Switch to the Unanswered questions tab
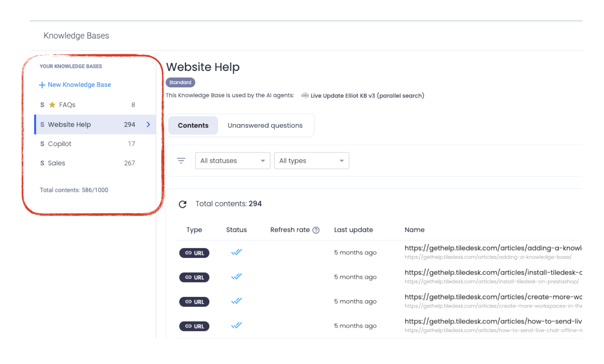Screen dimensions: 604x364 [x=265, y=125]
